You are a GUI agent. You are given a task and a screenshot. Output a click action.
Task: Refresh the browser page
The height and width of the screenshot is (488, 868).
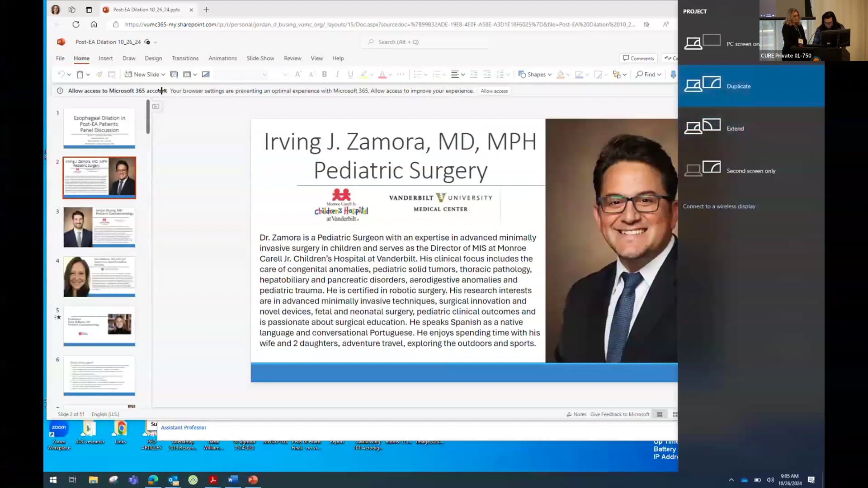click(x=76, y=24)
